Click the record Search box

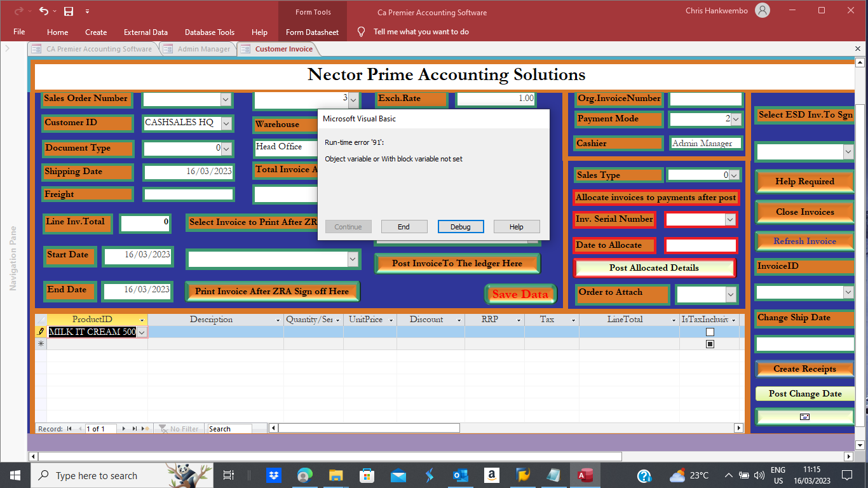point(229,429)
